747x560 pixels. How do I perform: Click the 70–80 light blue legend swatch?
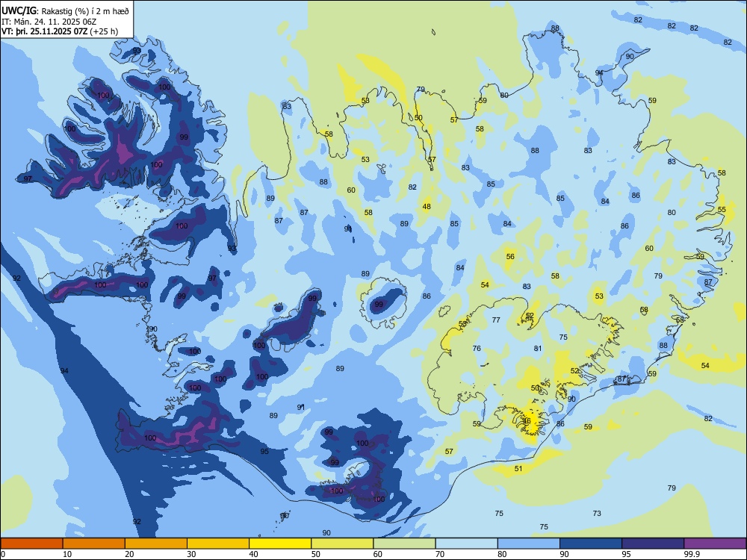pos(466,544)
